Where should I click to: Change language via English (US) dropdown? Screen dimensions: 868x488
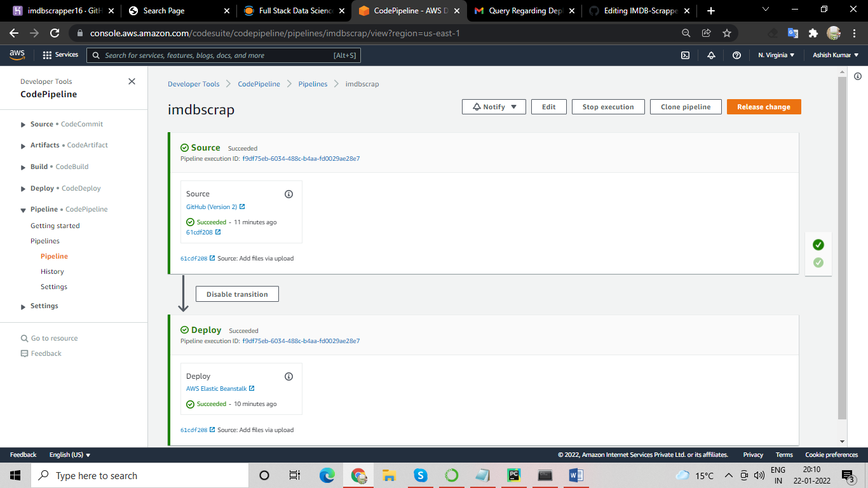click(70, 455)
